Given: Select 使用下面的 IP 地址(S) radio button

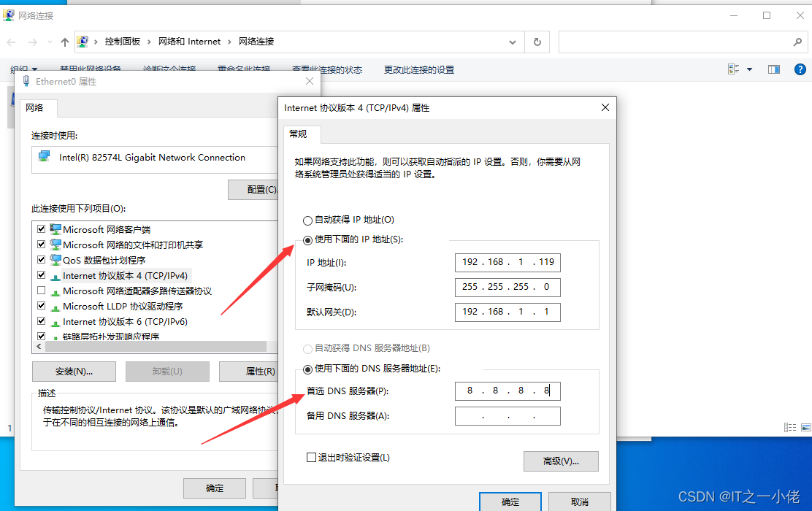Looking at the screenshot, I should (x=307, y=240).
